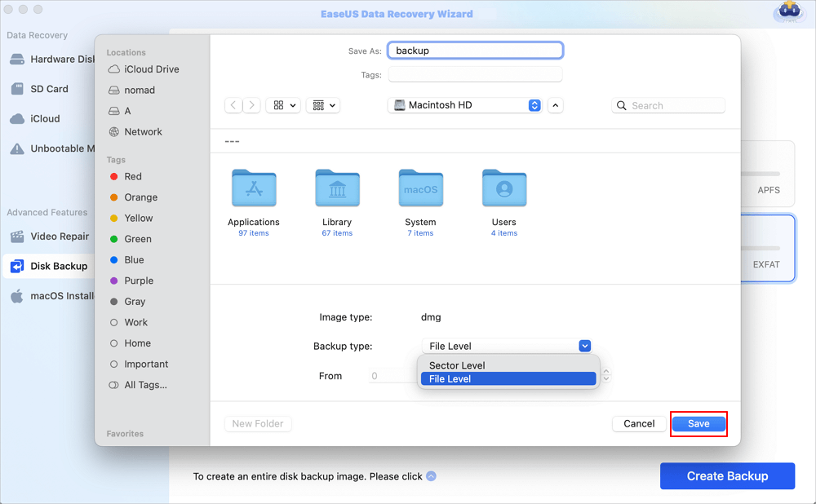Screen dimensions: 816x504
Task: Select iCloud Drive in Locations sidebar
Action: [x=151, y=69]
